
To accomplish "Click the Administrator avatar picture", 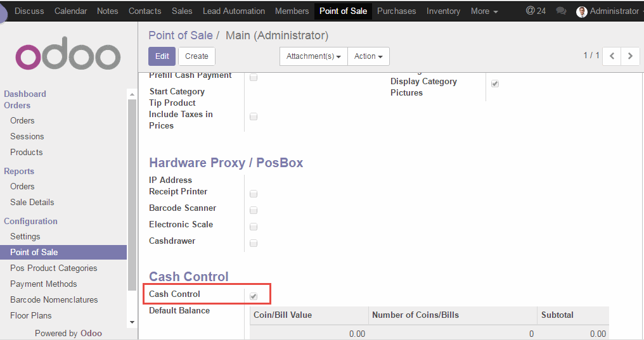I will tap(581, 11).
